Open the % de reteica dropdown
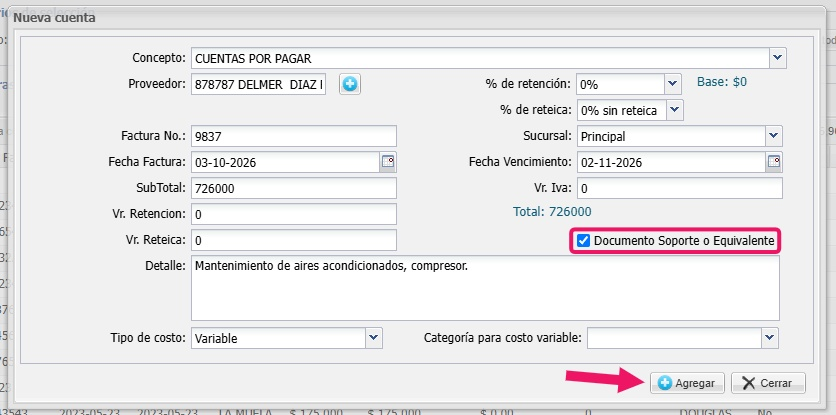Screen dimensions: 836x415 (674, 110)
